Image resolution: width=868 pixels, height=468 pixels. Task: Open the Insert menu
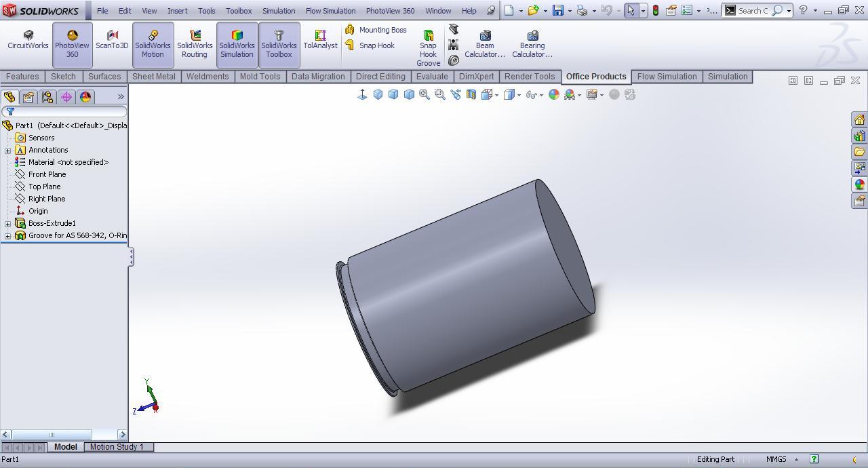coord(177,10)
